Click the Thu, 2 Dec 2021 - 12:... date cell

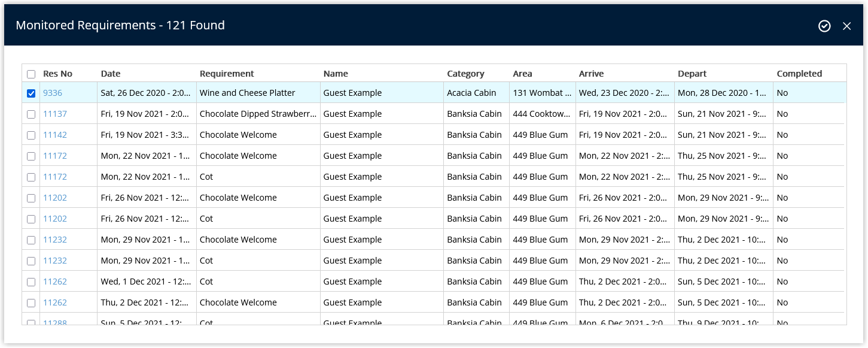[x=147, y=302]
